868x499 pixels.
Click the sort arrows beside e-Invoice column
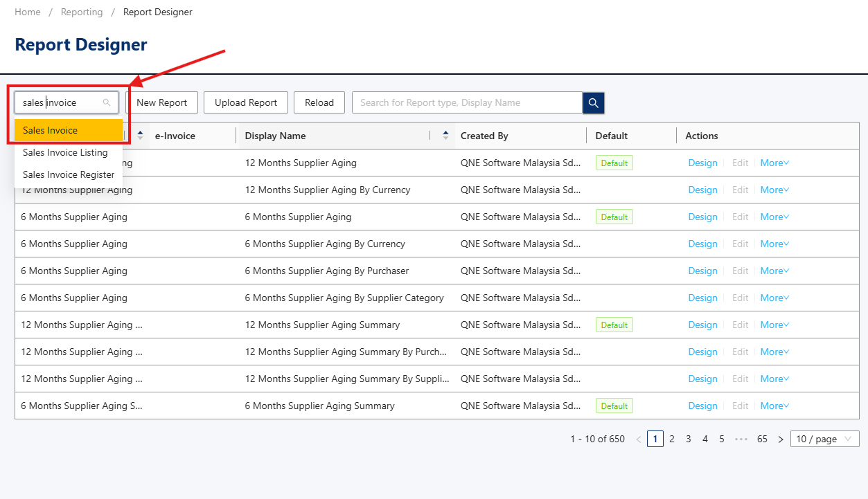[140, 136]
